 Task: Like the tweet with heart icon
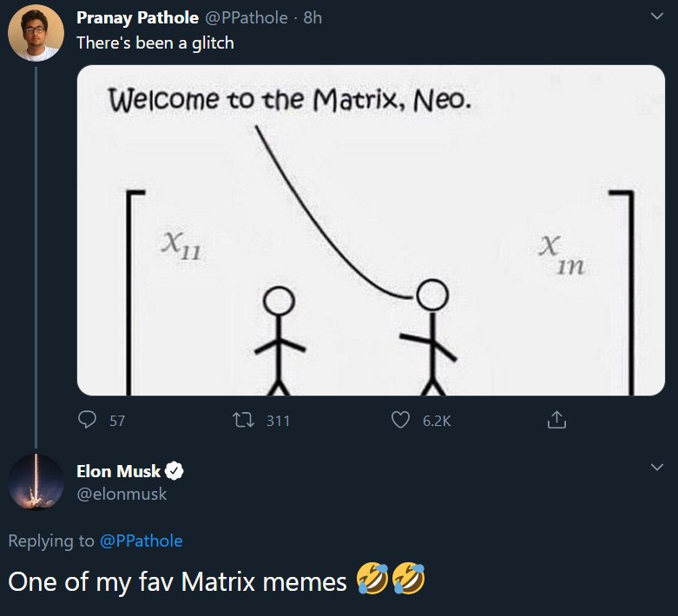(400, 420)
